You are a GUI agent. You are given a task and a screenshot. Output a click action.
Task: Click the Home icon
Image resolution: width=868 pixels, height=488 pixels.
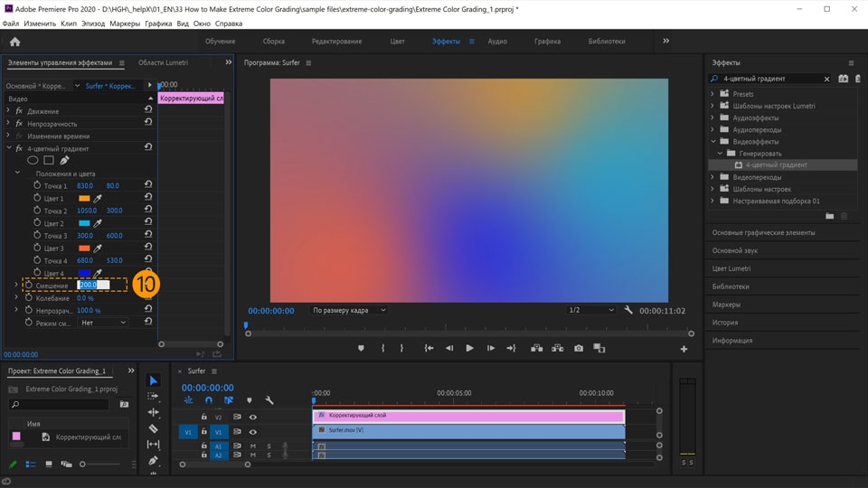point(14,42)
